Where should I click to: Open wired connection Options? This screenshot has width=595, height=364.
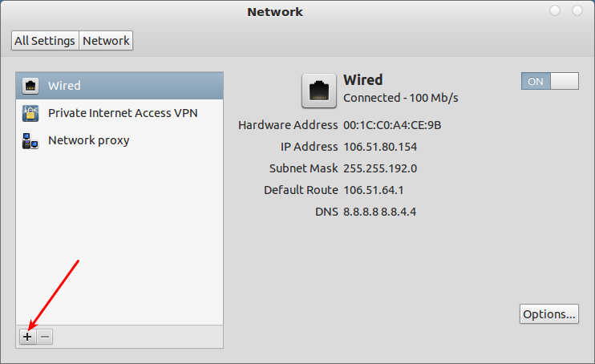point(549,314)
